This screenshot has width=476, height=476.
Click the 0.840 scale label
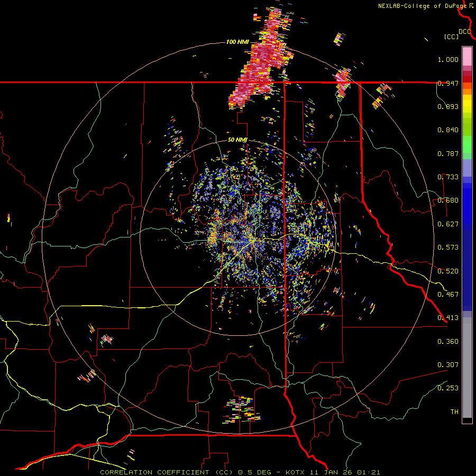coord(448,130)
